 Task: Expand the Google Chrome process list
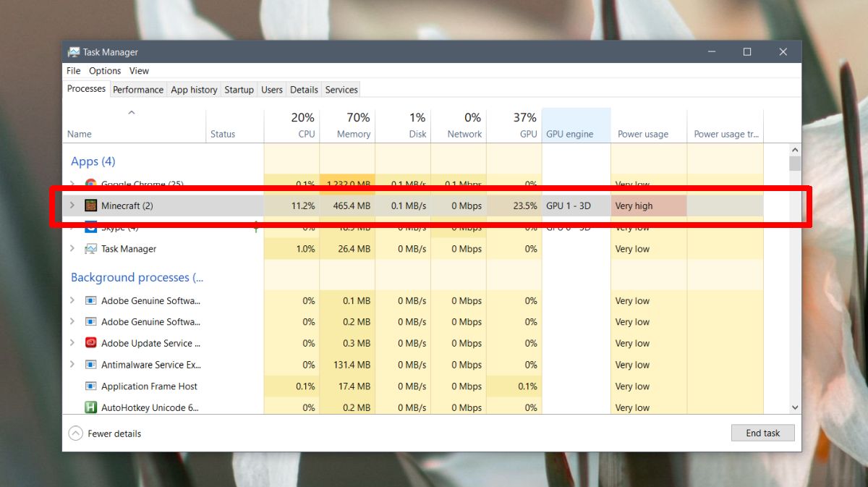72,184
